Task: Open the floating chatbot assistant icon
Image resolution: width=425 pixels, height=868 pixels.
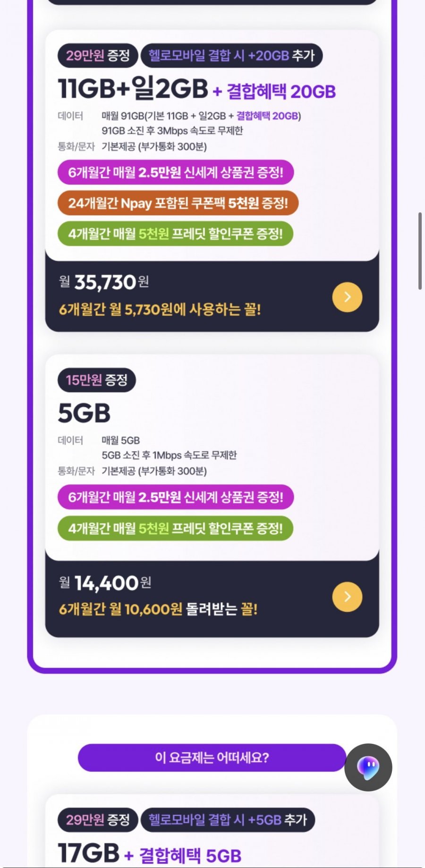Action: click(x=368, y=767)
